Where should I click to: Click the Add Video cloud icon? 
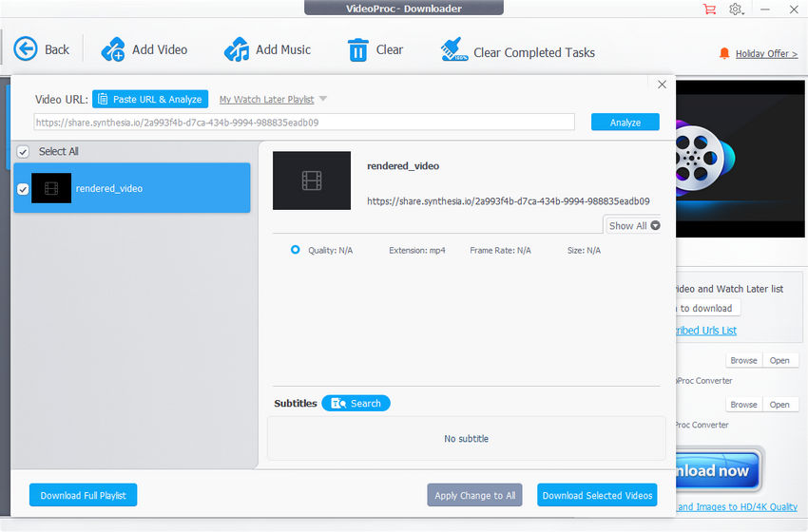[x=113, y=49]
